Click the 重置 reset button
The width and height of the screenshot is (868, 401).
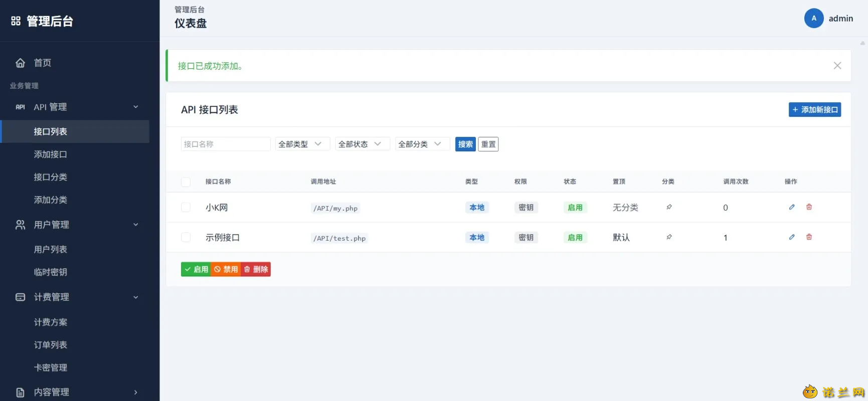point(488,144)
